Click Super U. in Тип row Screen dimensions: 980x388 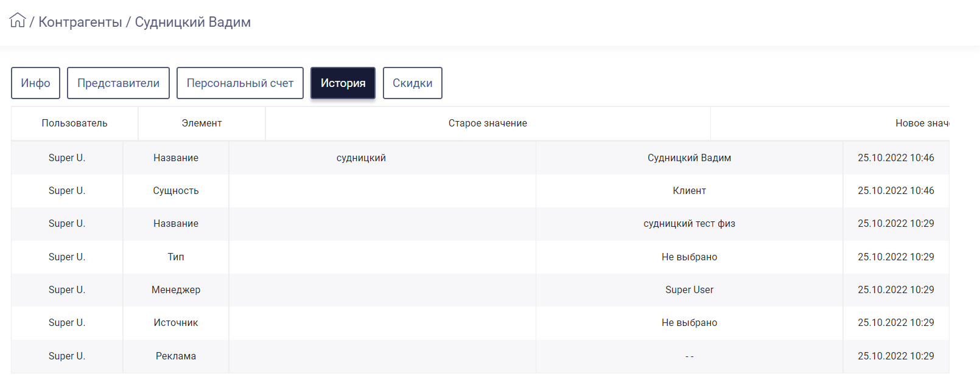(x=67, y=257)
